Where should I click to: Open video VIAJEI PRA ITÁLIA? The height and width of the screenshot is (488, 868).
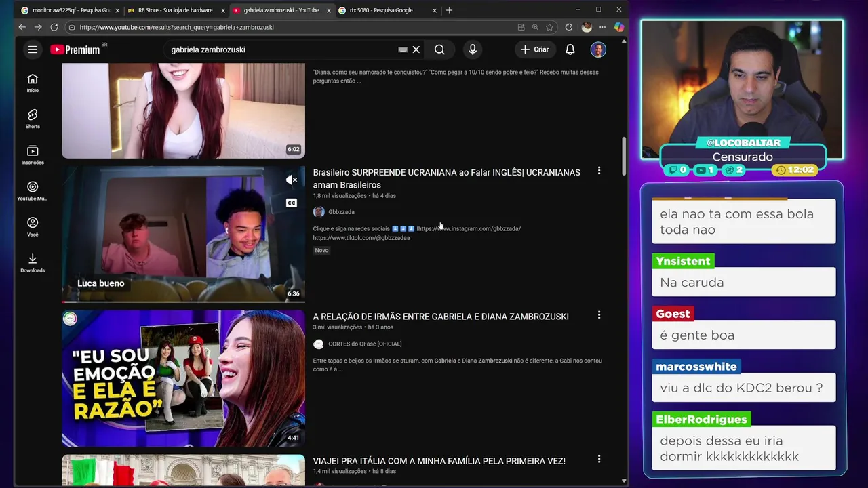click(x=439, y=461)
